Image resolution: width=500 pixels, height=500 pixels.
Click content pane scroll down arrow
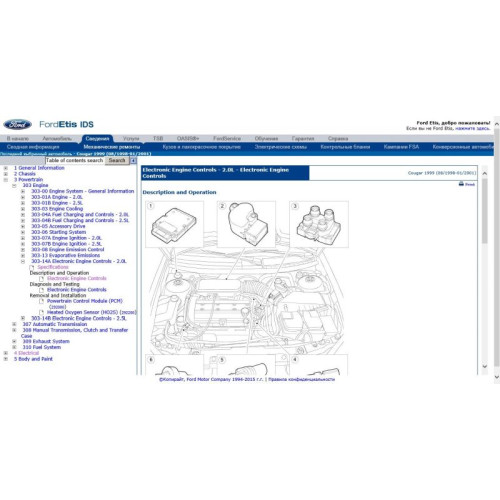[x=485, y=366]
